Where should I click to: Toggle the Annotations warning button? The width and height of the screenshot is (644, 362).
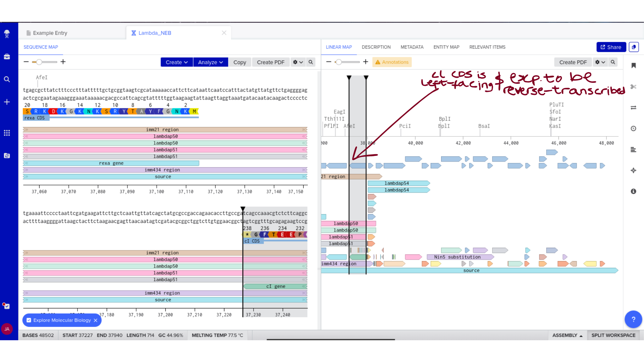point(392,62)
